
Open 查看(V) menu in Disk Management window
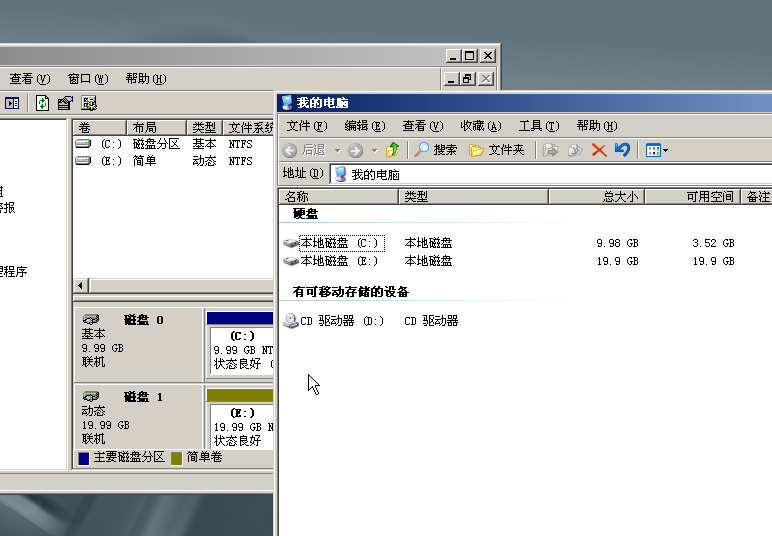[x=30, y=79]
